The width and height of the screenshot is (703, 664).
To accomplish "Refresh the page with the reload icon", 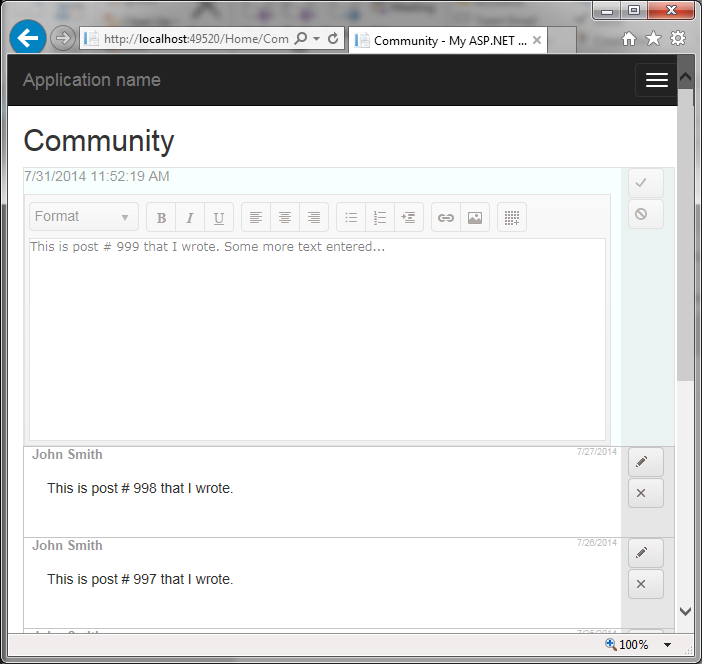I will [333, 39].
